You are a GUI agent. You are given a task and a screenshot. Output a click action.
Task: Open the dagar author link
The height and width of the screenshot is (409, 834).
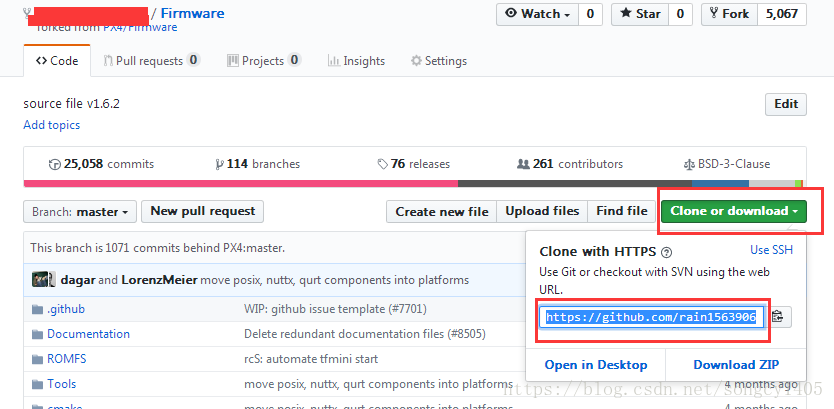(x=78, y=280)
